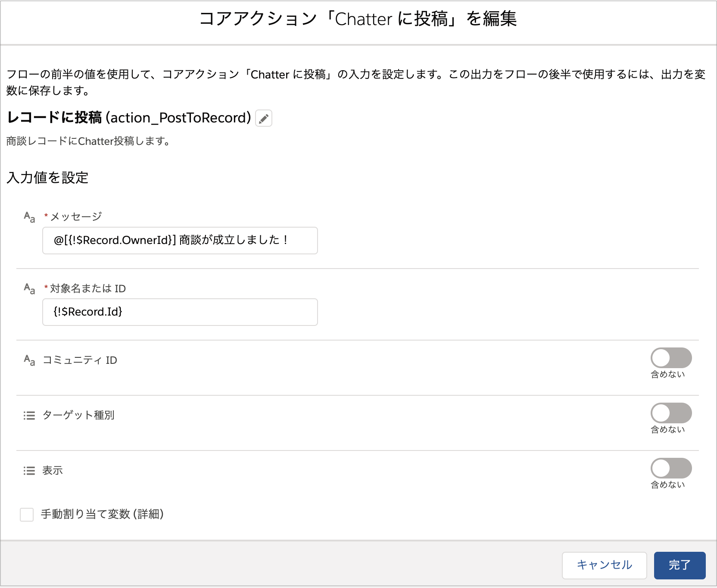Image resolution: width=717 pixels, height=588 pixels.
Task: Click the text type icon beside メッセージ
Action: [29, 217]
